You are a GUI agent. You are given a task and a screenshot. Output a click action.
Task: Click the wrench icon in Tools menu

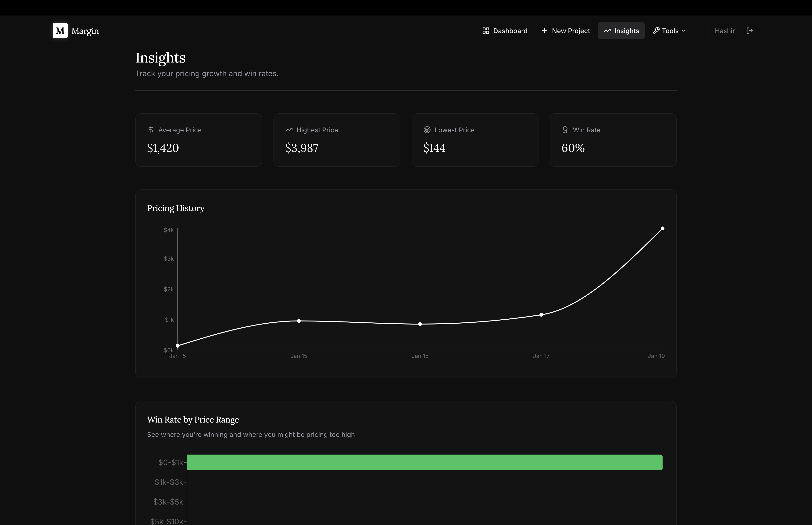[x=656, y=31]
